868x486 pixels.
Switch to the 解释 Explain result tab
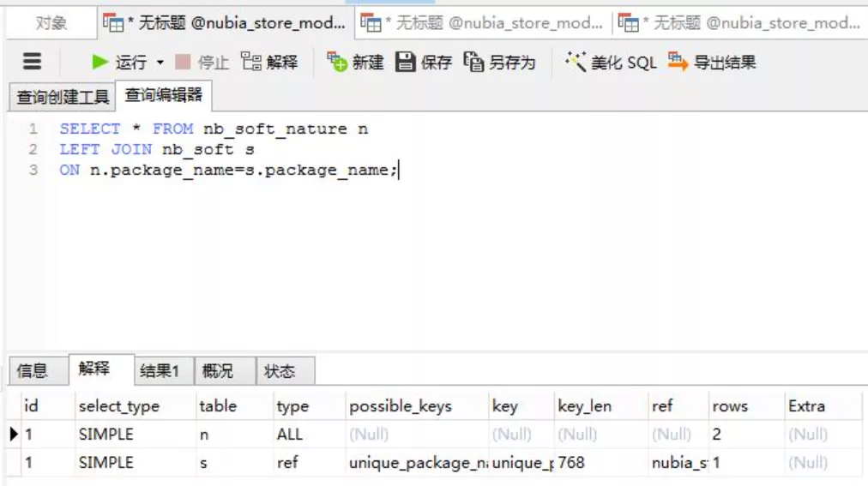coord(101,369)
